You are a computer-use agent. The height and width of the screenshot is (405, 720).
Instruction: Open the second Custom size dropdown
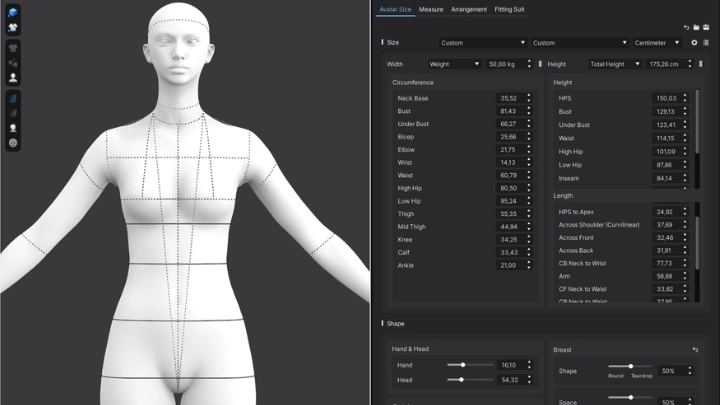[579, 43]
